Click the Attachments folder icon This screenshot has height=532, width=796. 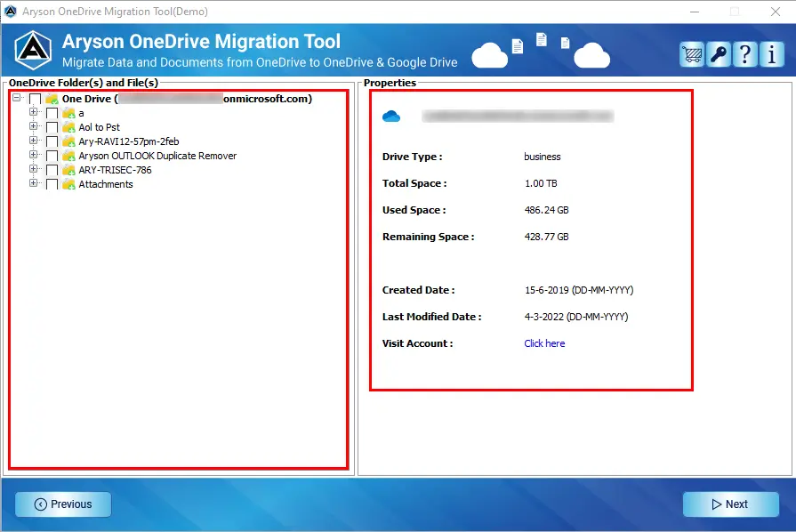[x=68, y=184]
